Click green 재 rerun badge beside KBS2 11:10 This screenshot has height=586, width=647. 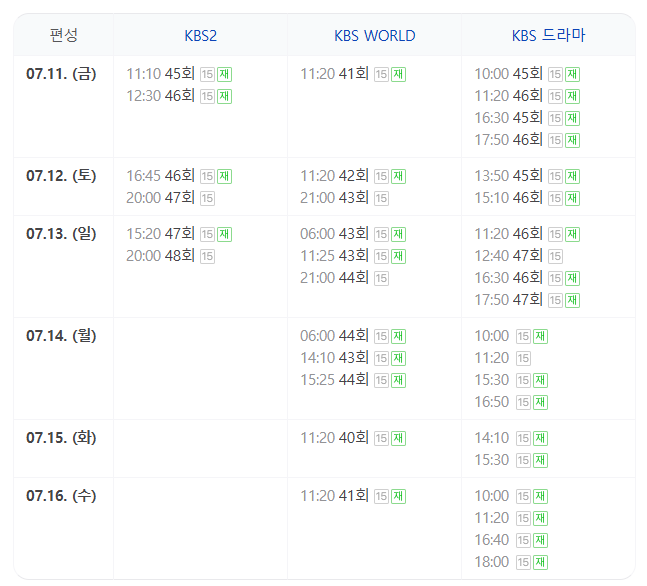click(x=224, y=74)
